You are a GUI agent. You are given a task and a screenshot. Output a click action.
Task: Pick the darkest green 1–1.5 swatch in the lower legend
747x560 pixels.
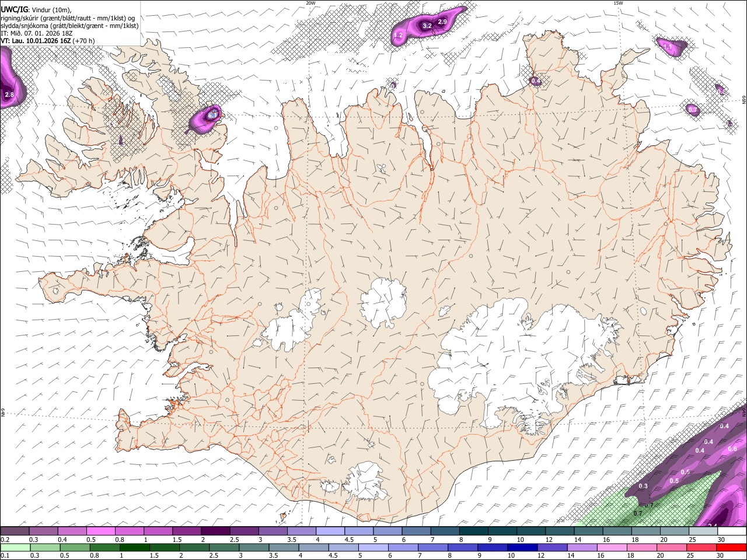tap(135, 547)
